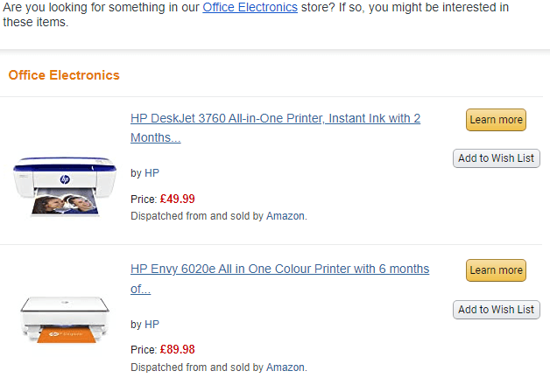Click the dispatch text below the £49.99 price
This screenshot has height=392, width=550.
pos(219,215)
